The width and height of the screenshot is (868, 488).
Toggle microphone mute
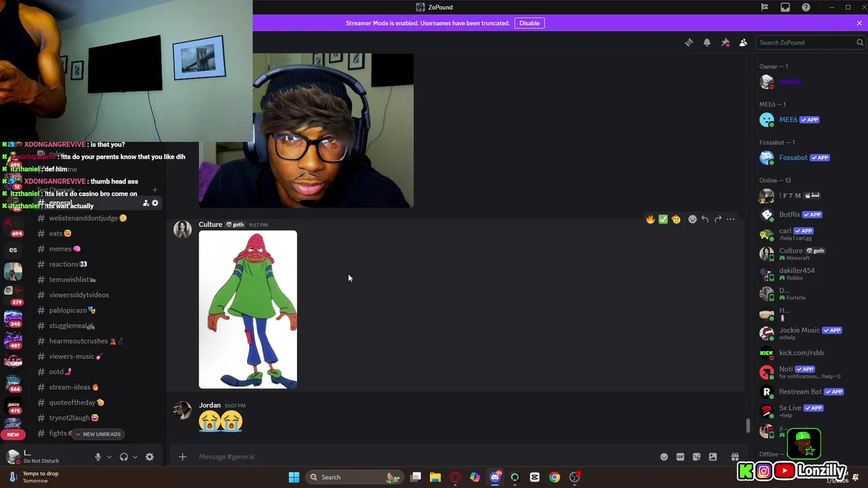(98, 457)
